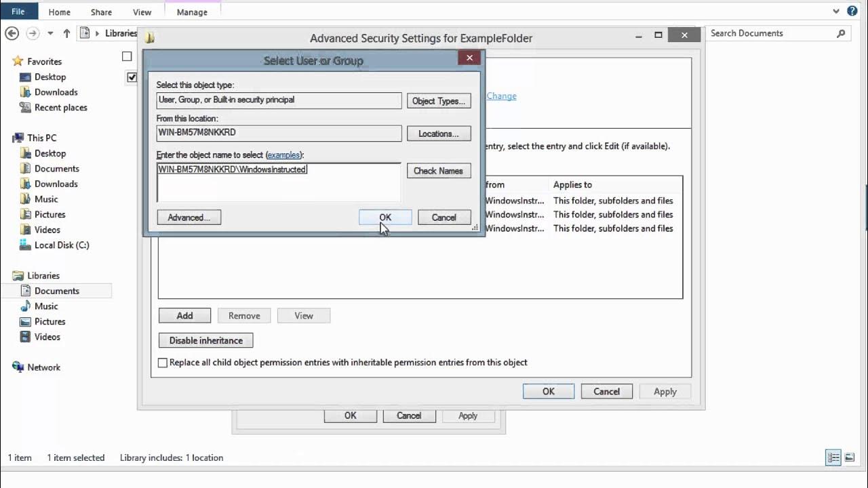Click Disable inheritance button
This screenshot has width=868, height=488.
point(206,341)
